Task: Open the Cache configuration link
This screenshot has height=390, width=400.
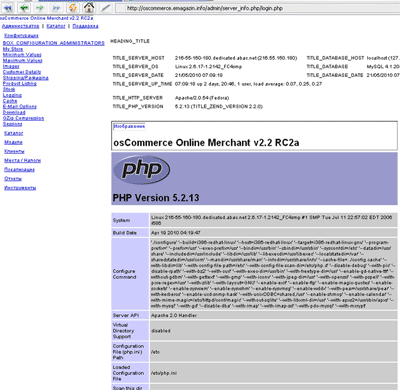Action: pyautogui.click(x=10, y=101)
